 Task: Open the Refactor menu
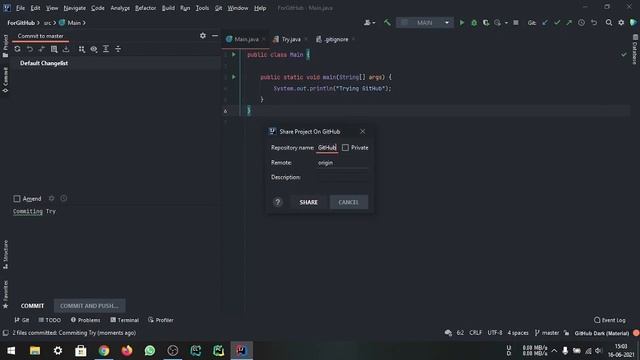pos(145,8)
